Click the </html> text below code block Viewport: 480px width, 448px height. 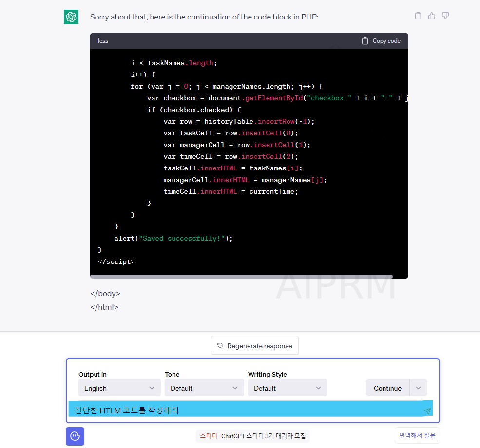104,307
